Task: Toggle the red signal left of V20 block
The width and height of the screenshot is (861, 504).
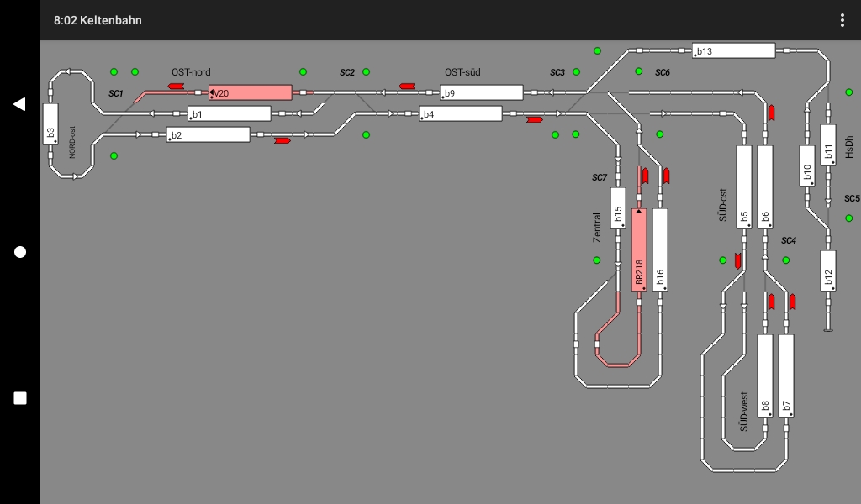Action: click(x=176, y=86)
